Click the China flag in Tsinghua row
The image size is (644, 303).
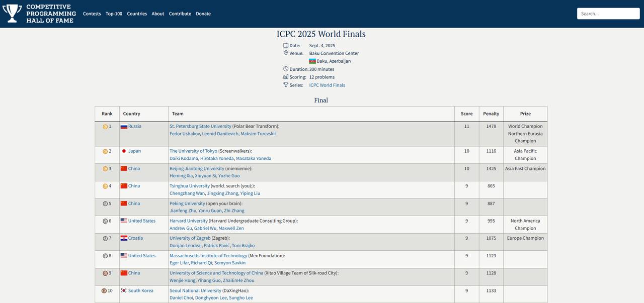(x=124, y=186)
